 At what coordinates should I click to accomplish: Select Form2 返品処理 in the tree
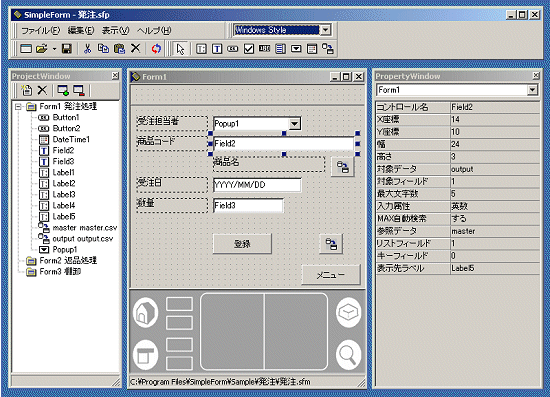click(68, 261)
